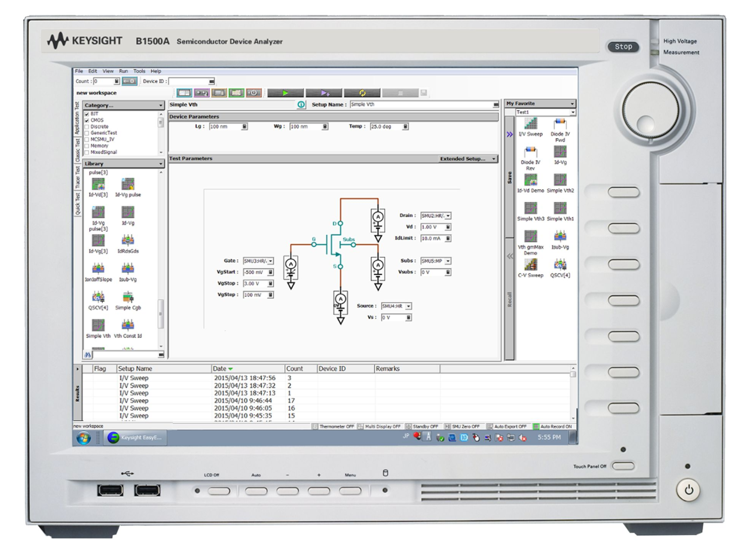The width and height of the screenshot is (745, 560).
Task: Switch to the Classic Test tab
Action: [x=77, y=150]
